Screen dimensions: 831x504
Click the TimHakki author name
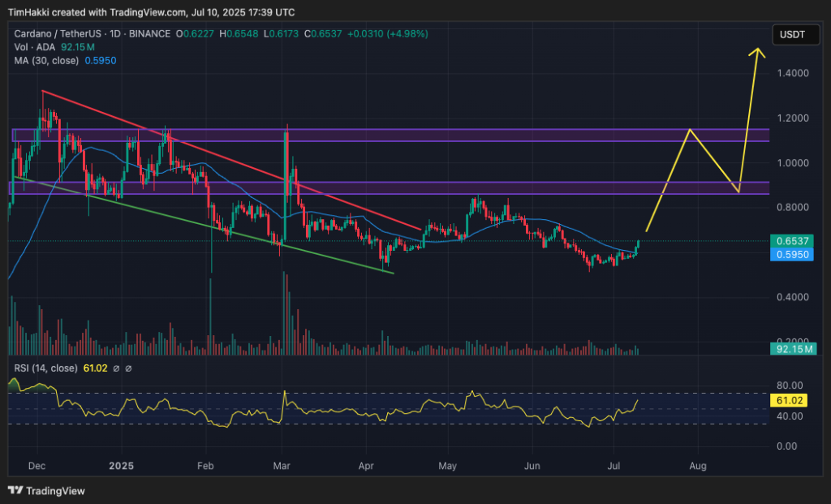click(x=29, y=12)
